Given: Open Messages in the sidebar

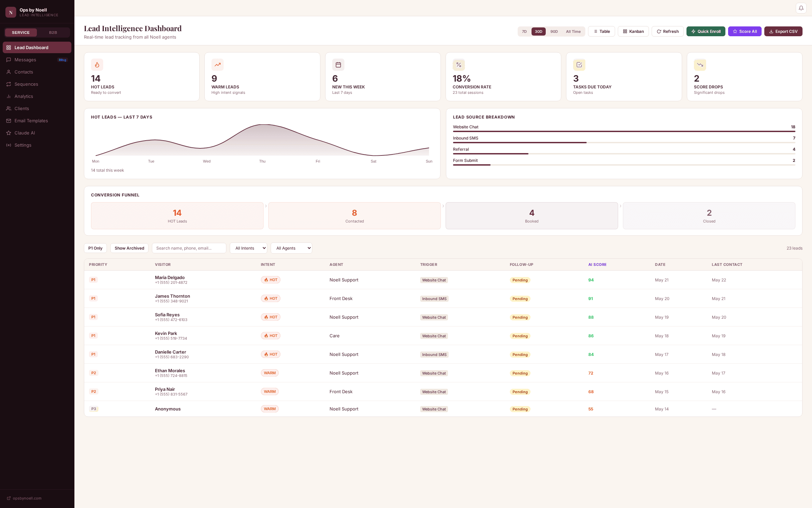Looking at the screenshot, I should (37, 60).
